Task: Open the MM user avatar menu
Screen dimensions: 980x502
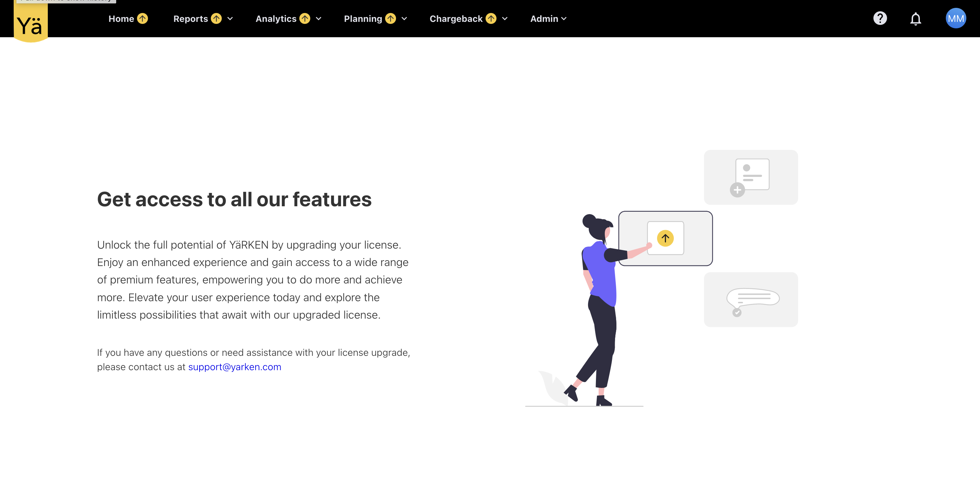Action: click(956, 18)
